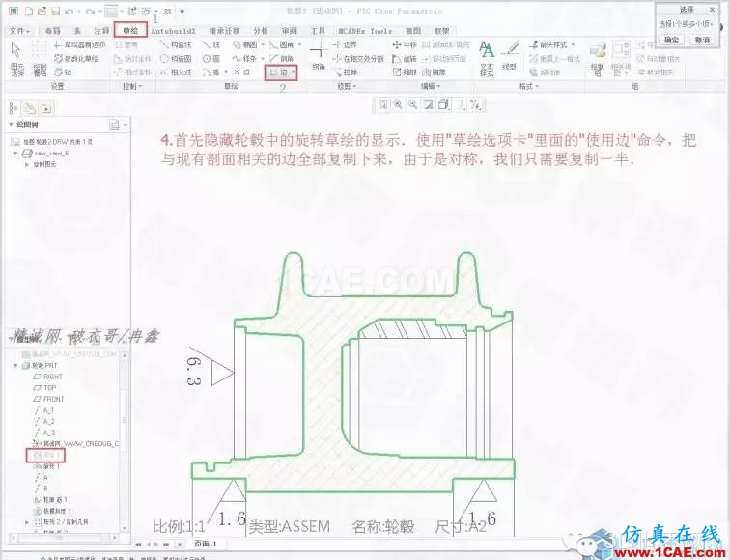
Task: Click the model tree vertical scrollbar
Action: 125,442
